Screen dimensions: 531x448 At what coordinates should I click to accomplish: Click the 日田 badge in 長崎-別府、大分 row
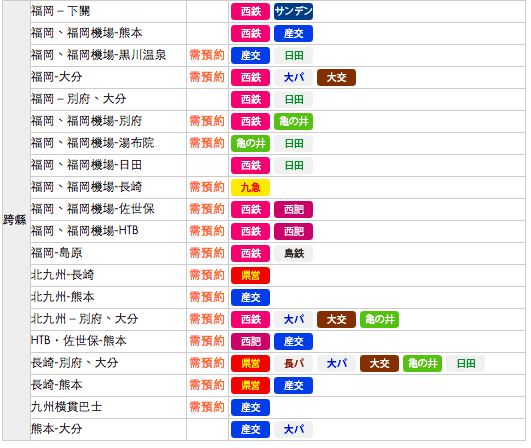[x=465, y=364]
